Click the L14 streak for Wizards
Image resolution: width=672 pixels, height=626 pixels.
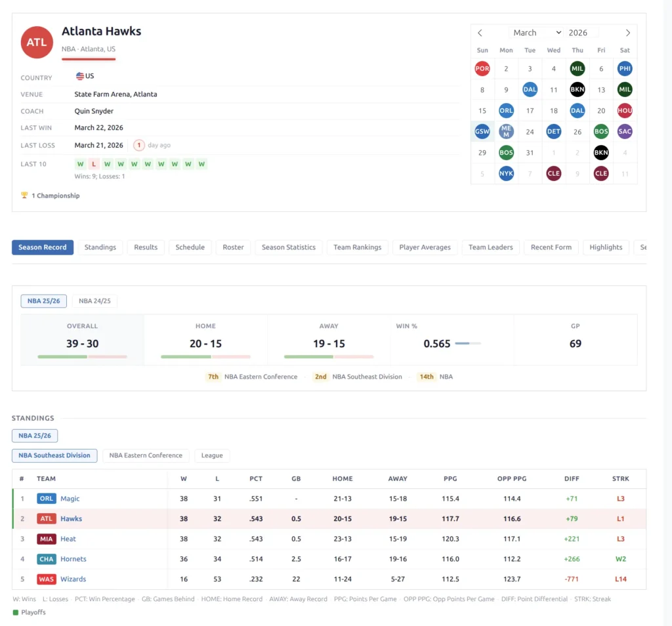click(621, 579)
